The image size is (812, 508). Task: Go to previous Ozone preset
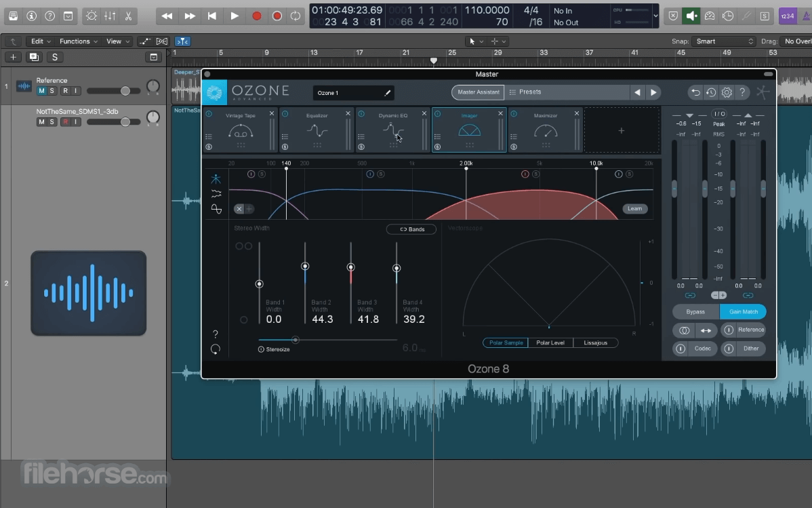click(x=638, y=93)
